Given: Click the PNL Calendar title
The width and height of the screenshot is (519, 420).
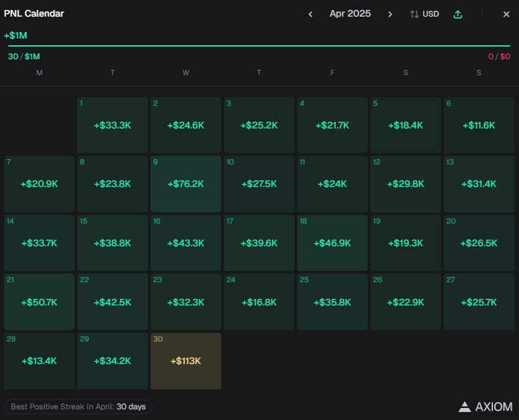Looking at the screenshot, I should pyautogui.click(x=34, y=13).
